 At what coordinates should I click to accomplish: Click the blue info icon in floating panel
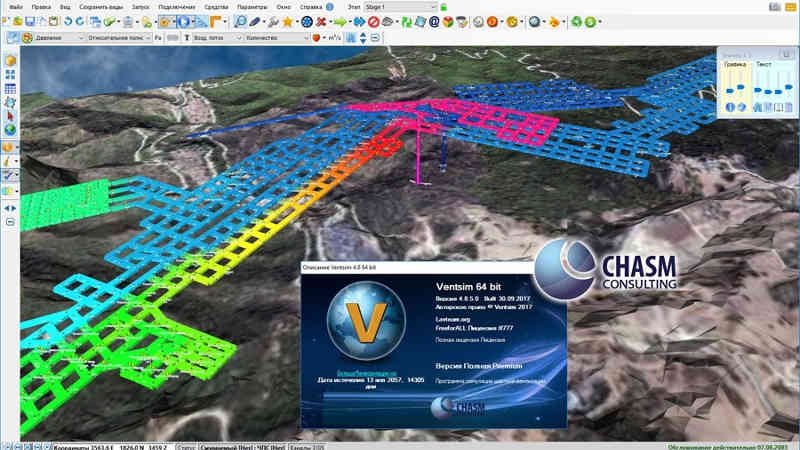point(730,107)
